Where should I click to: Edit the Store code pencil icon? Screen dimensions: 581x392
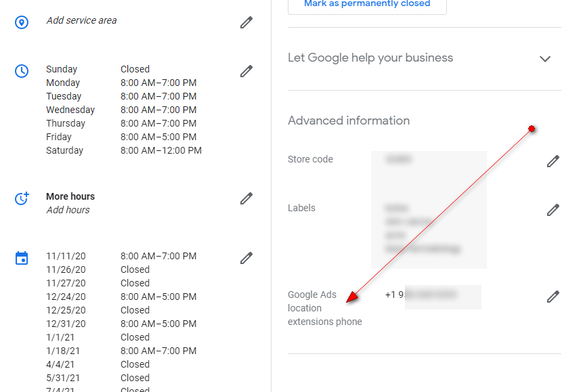[x=553, y=161]
